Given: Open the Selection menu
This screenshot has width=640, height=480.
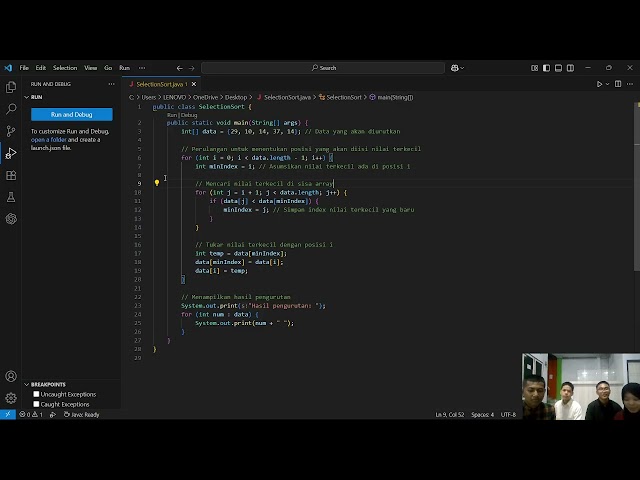Looking at the screenshot, I should (x=65, y=68).
